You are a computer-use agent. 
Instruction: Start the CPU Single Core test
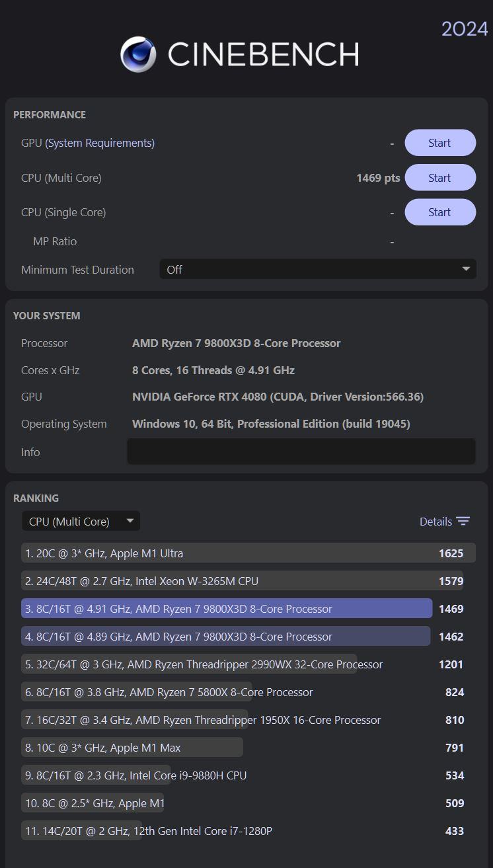click(439, 212)
